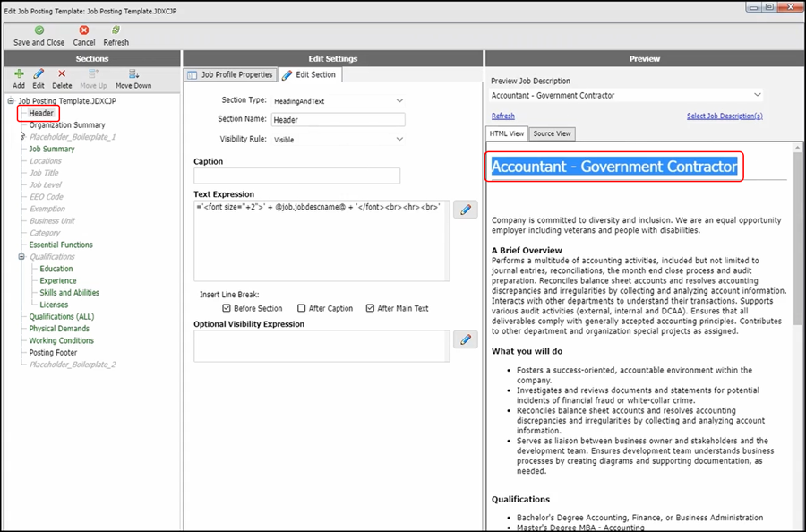
Task: Switch to the Source View tab
Action: pyautogui.click(x=552, y=134)
